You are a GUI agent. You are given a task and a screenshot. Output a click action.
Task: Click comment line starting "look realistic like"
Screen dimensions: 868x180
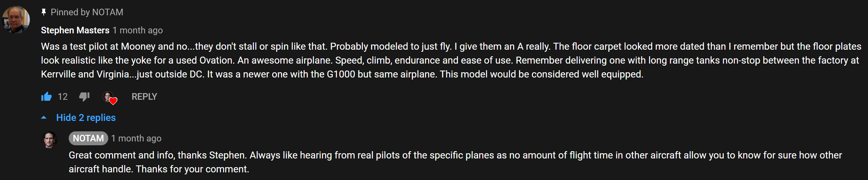(x=450, y=60)
